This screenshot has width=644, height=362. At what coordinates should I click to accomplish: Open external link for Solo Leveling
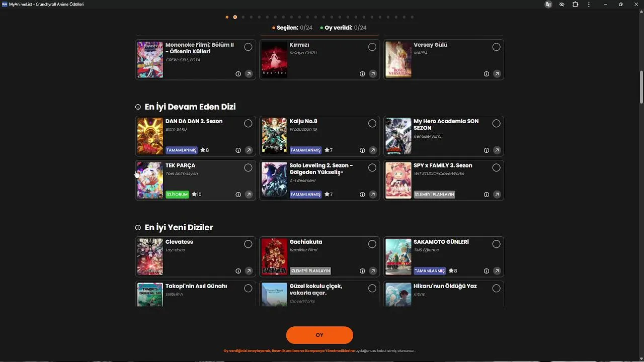point(373,195)
